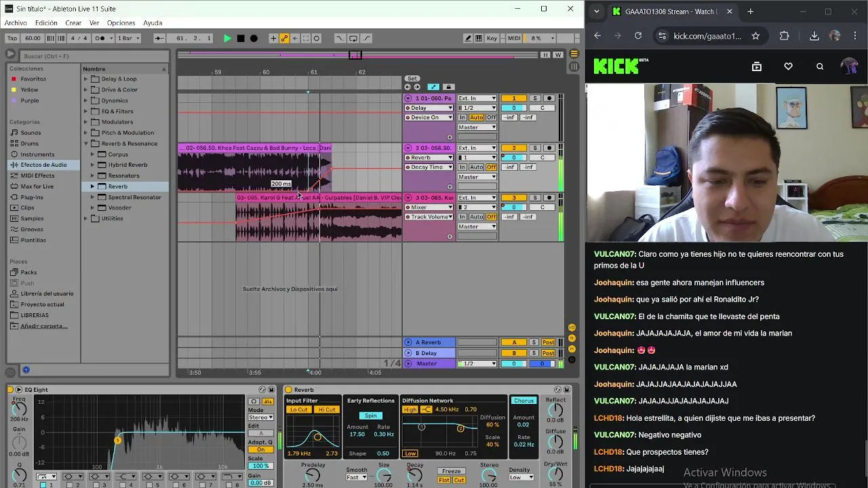Screen dimensions: 868x488
Task: Expand EQ & Filters folder
Action: pyautogui.click(x=86, y=111)
